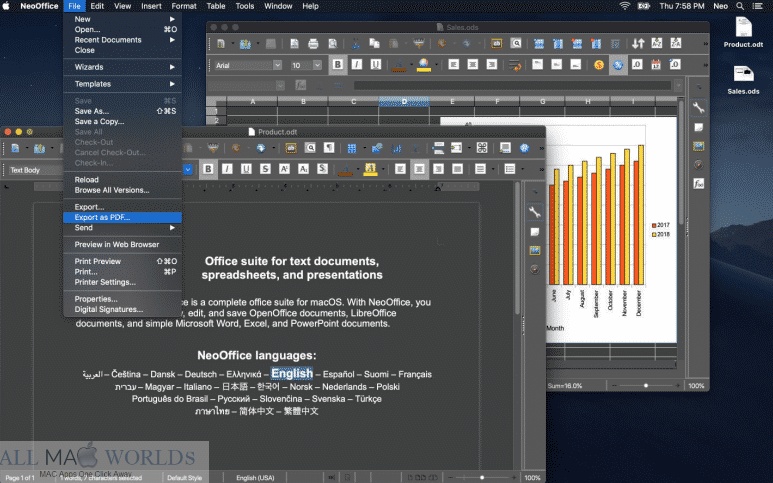Click the date format calendar icon

(x=656, y=65)
